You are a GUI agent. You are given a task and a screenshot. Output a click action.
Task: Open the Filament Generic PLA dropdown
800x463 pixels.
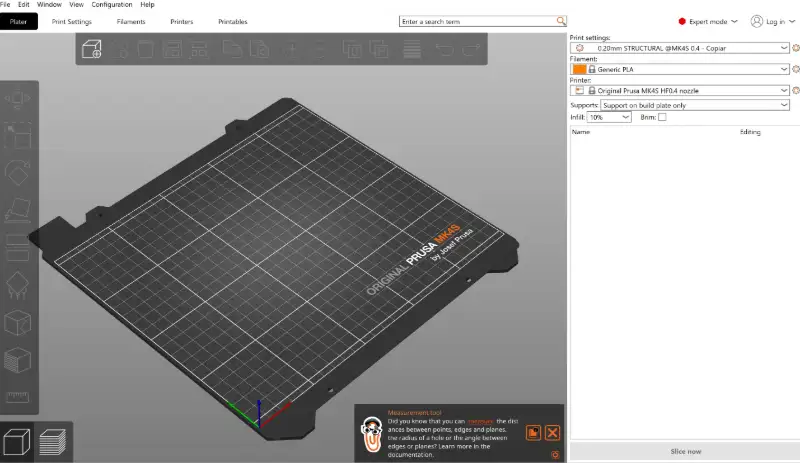[680, 69]
